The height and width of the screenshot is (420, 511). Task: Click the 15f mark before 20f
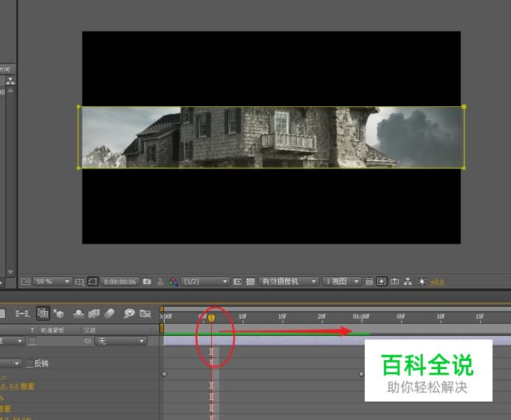[282, 317]
